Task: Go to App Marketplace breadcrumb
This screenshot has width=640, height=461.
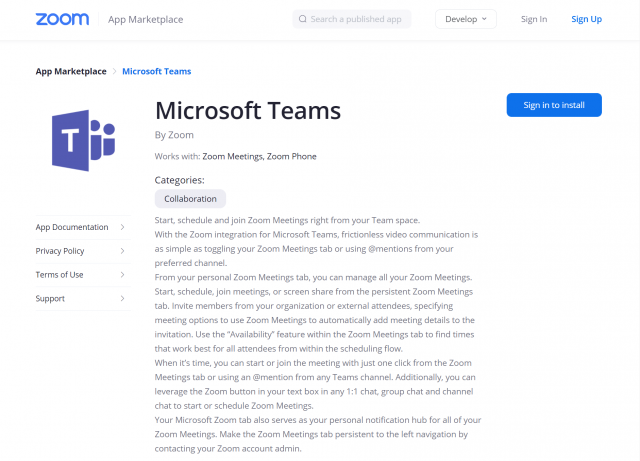Action: 71,71
